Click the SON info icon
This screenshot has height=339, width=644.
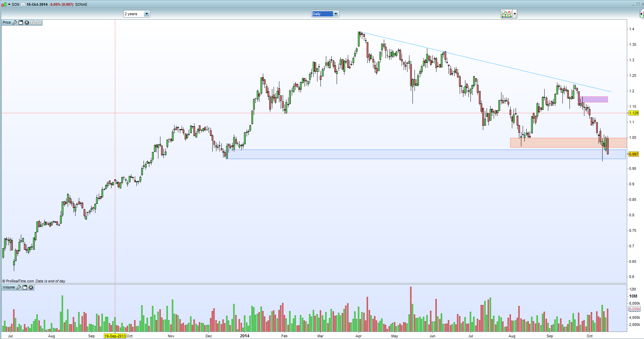tap(23, 4)
